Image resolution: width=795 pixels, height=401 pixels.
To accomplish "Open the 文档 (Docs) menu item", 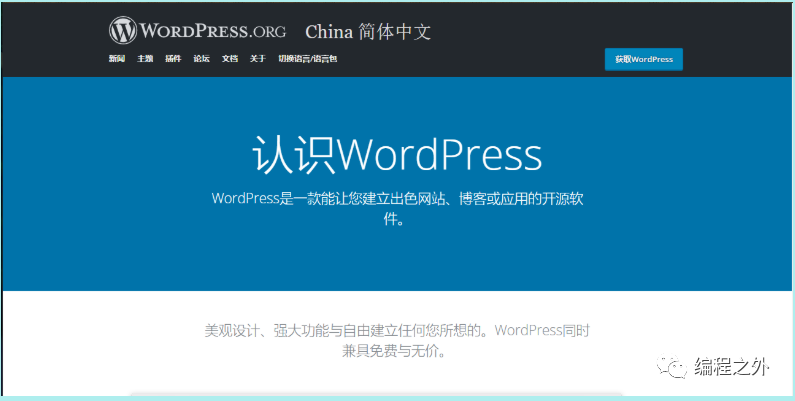I will coord(230,59).
